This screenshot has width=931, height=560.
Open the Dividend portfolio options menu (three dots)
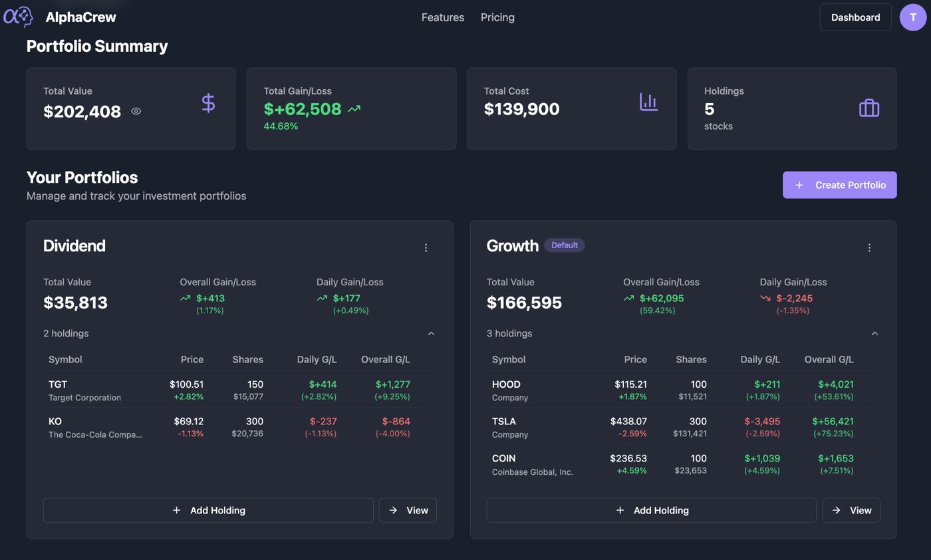pyautogui.click(x=426, y=247)
